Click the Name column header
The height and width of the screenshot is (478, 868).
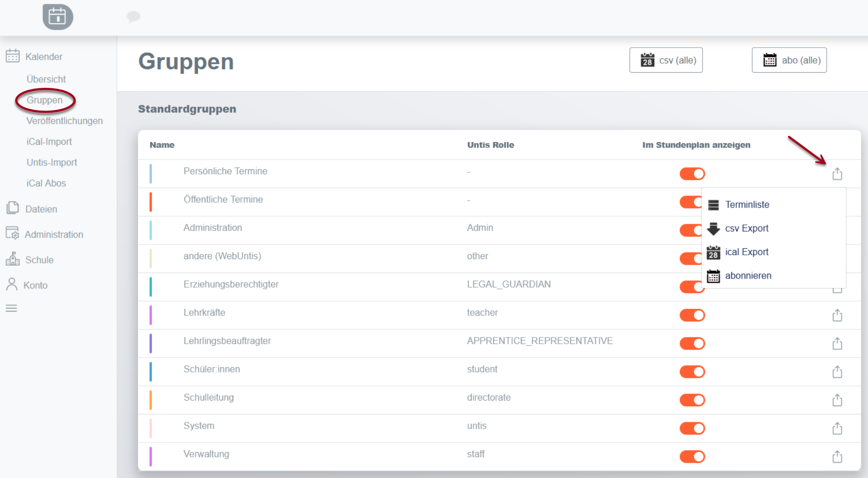pos(162,145)
